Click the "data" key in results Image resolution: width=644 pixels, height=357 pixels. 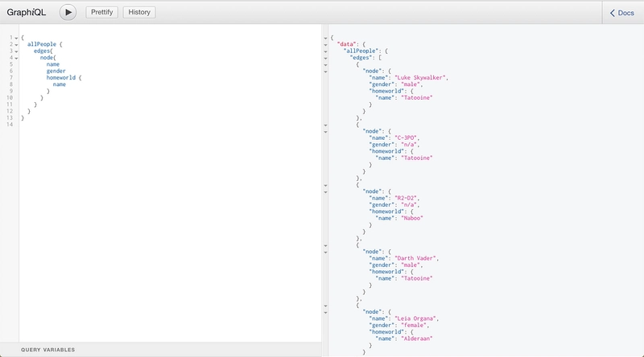(346, 44)
